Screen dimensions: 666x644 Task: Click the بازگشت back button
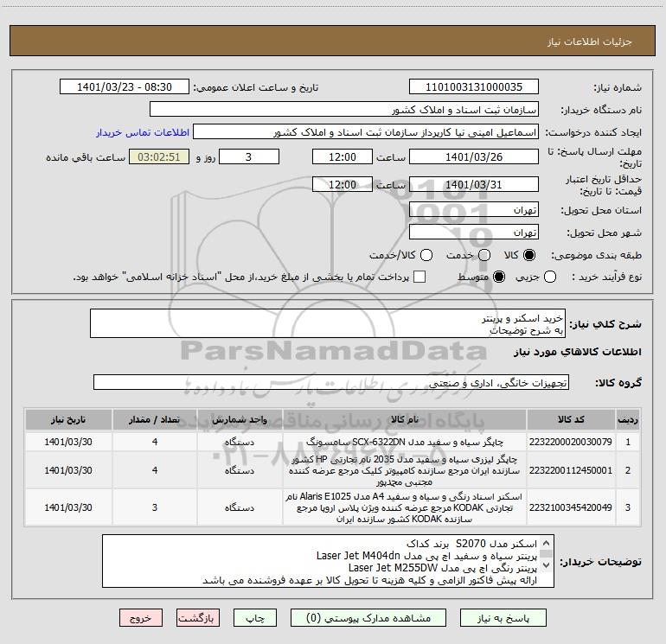coord(198,618)
